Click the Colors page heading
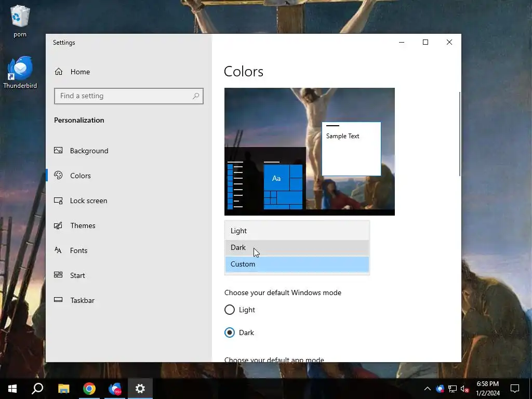 tap(244, 72)
